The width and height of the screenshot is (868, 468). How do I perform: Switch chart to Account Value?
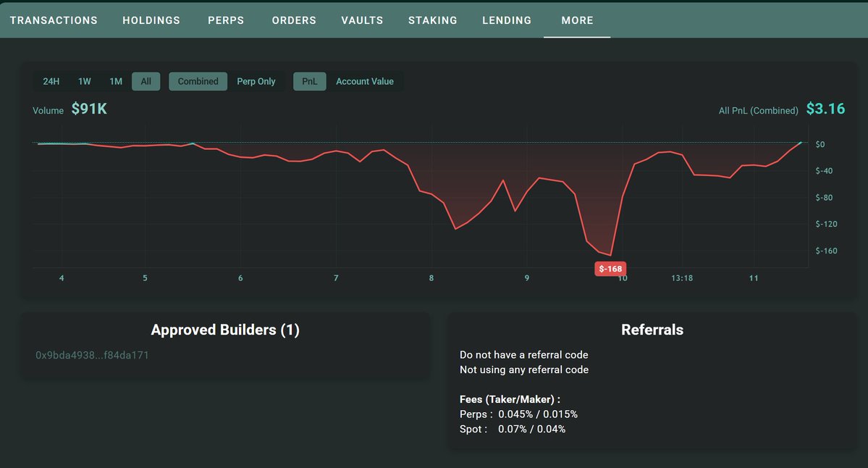click(365, 81)
